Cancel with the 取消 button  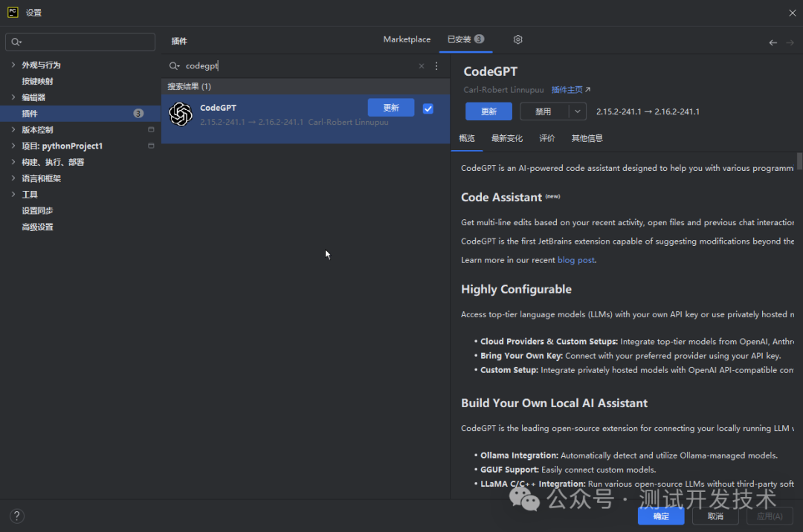pos(715,516)
